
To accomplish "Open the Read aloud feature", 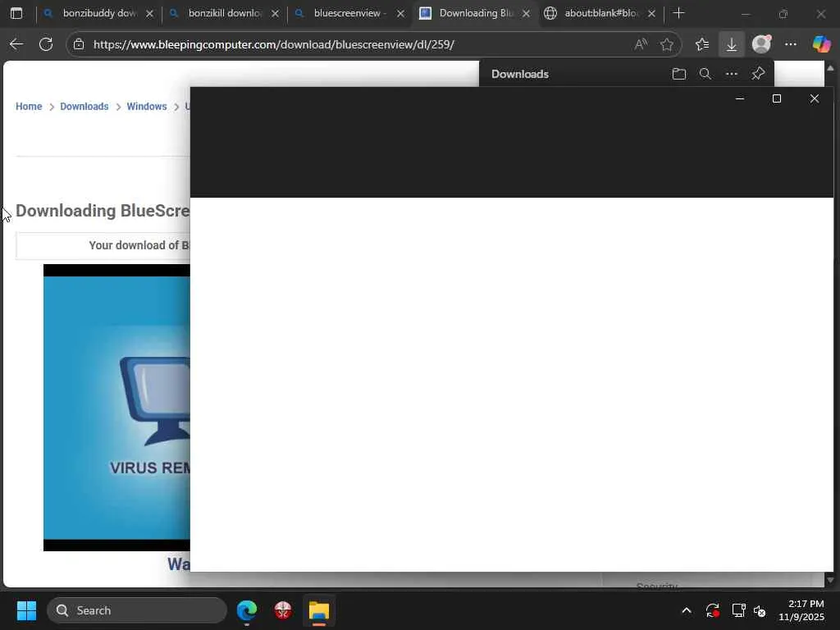I will click(641, 44).
